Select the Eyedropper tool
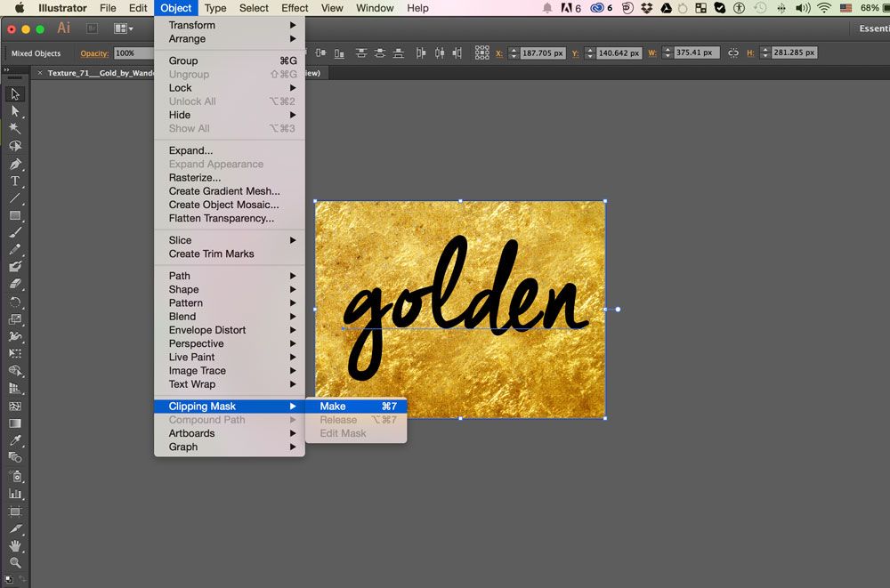This screenshot has width=890, height=588. coord(15,440)
